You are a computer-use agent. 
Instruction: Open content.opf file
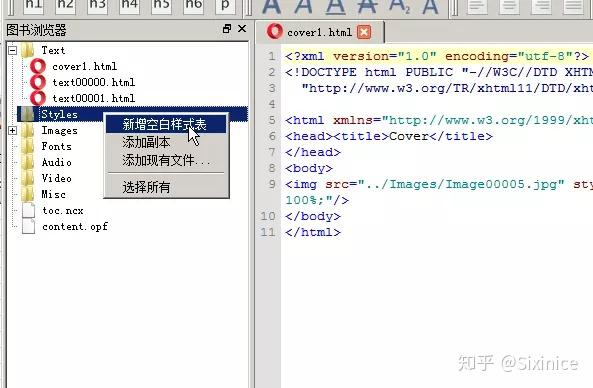[75, 227]
